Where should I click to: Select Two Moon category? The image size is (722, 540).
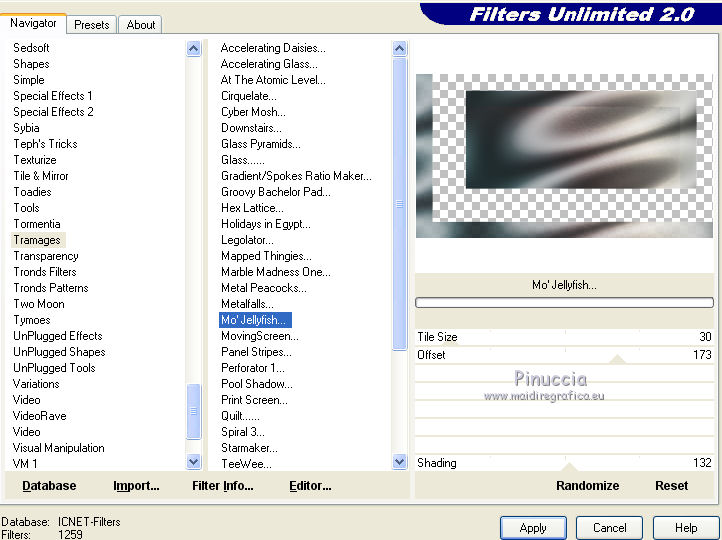pos(39,304)
